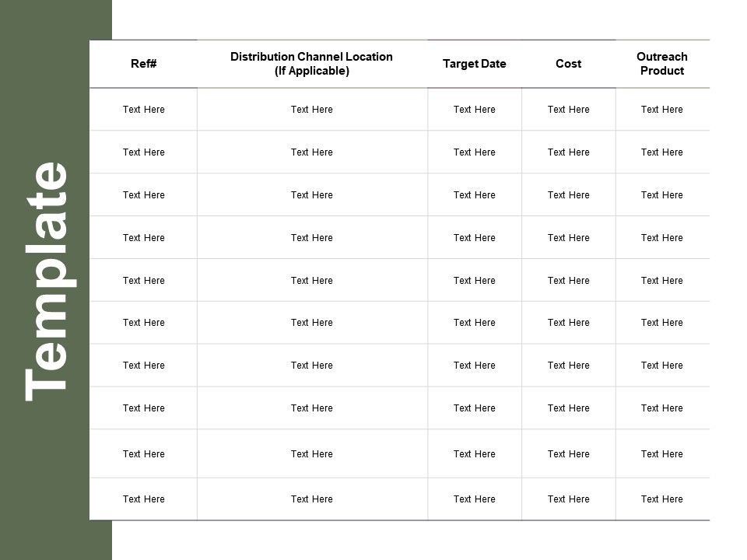
Task: Click the Distribution Channel Location header
Action: tap(311, 64)
